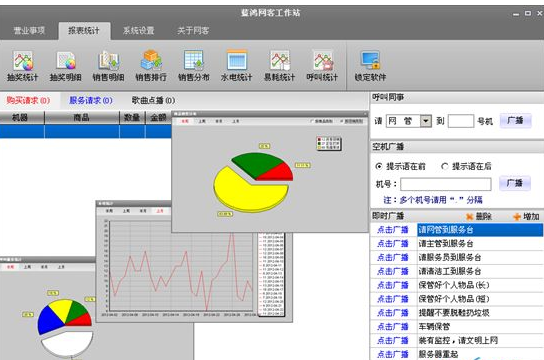Click 点击广播 for 保管好个人物品(长)

(393, 285)
